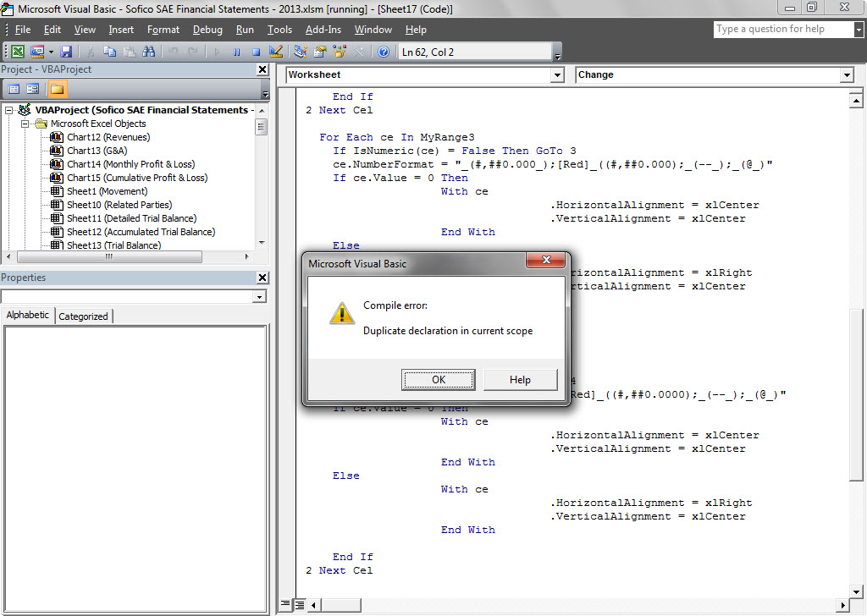
Task: Select Chart12 (Revenues) in project tree
Action: (108, 137)
